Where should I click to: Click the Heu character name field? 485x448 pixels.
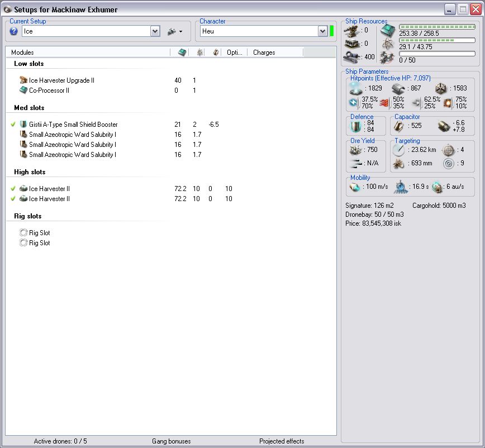pyautogui.click(x=259, y=31)
